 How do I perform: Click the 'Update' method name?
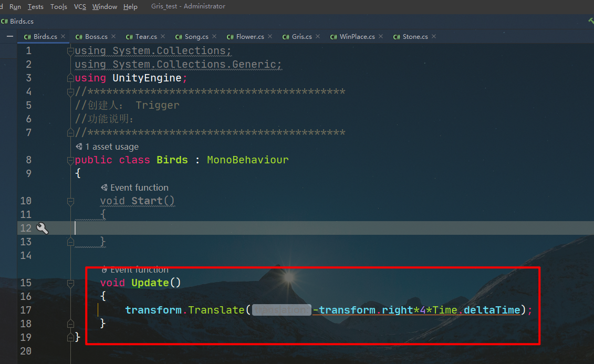click(x=150, y=283)
